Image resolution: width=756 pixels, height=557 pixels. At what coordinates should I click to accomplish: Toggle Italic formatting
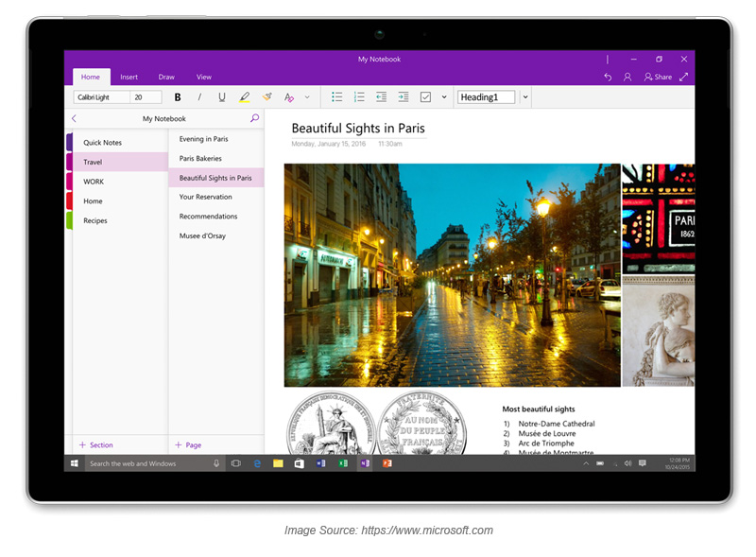(199, 97)
